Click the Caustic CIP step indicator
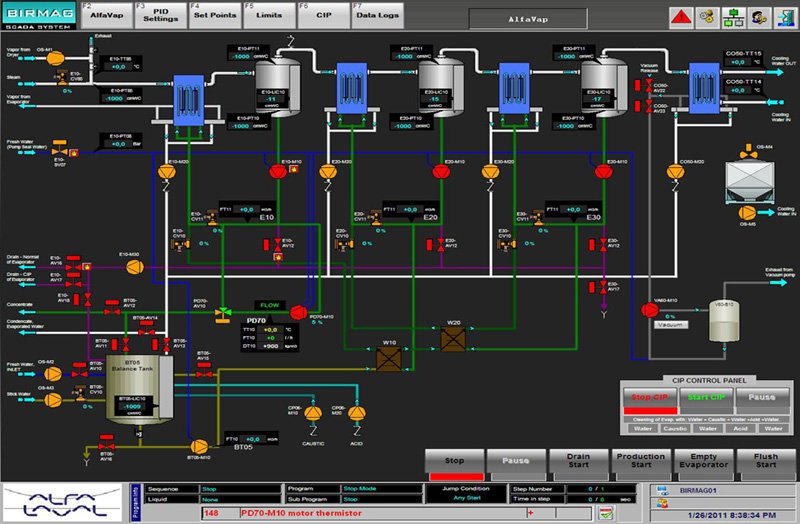Viewport: 800px width, 524px height. click(x=675, y=429)
